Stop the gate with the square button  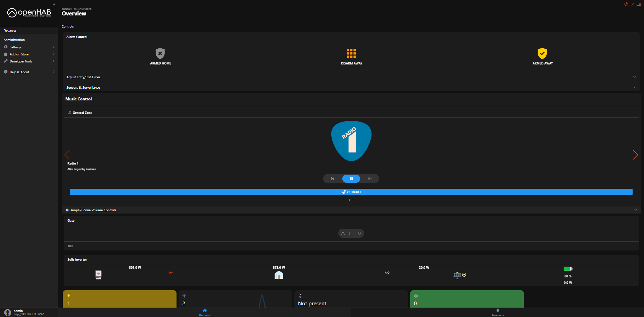(x=351, y=233)
